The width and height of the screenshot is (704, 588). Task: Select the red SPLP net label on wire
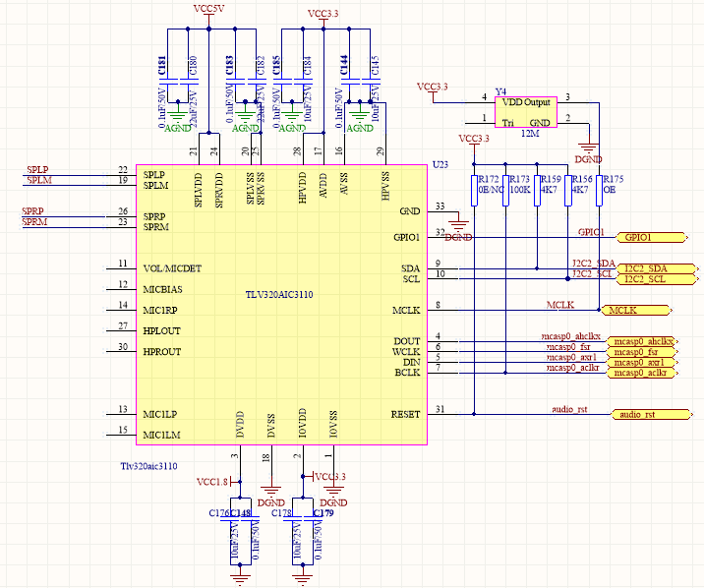pyautogui.click(x=37, y=170)
